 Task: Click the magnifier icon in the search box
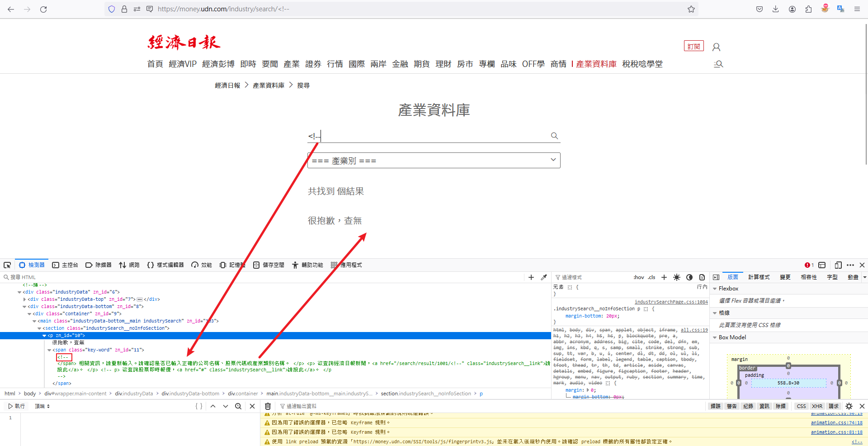(x=555, y=136)
